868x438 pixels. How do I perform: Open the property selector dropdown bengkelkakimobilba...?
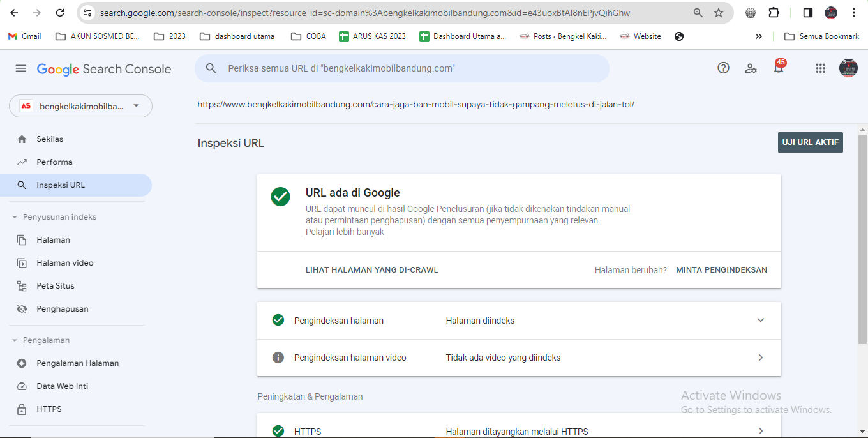click(x=80, y=106)
